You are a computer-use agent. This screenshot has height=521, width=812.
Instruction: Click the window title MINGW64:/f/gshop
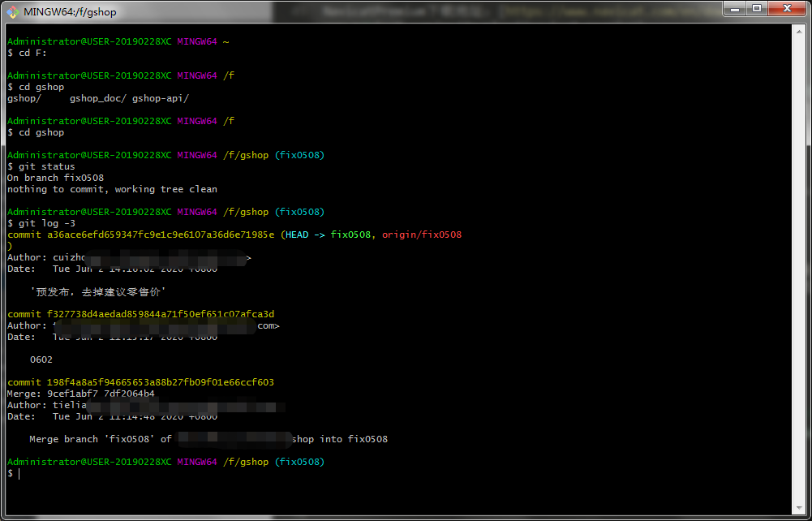tap(70, 12)
